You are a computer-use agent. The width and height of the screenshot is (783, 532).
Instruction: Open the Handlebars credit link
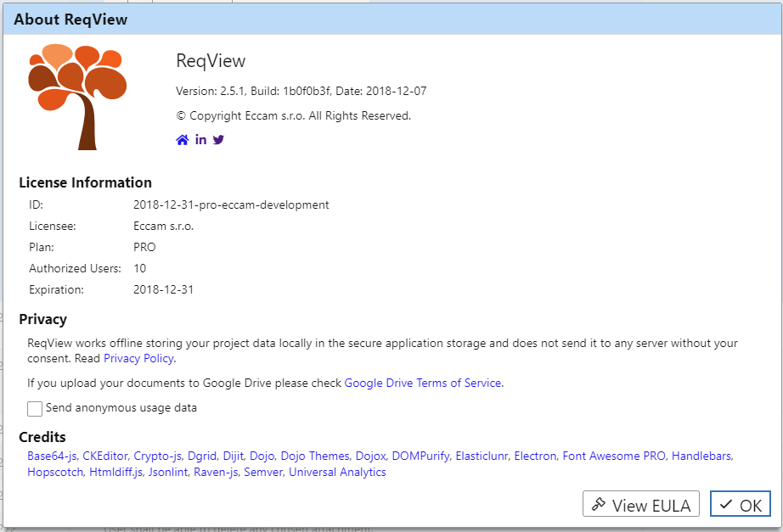pyautogui.click(x=701, y=456)
